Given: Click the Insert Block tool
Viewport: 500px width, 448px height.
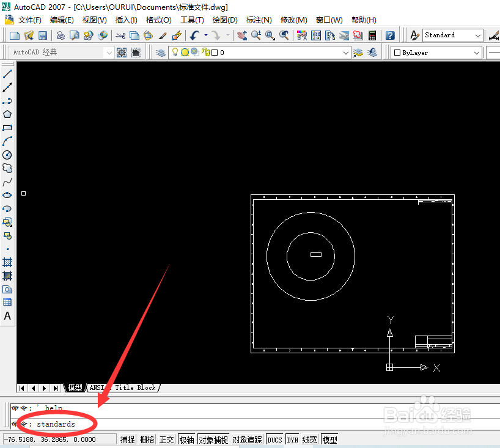Looking at the screenshot, I should point(7,222).
